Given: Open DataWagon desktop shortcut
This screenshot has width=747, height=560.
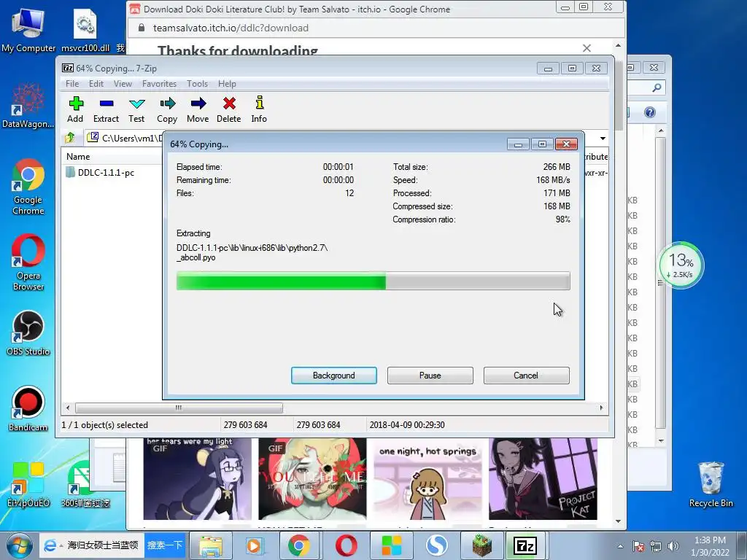Looking at the screenshot, I should [x=28, y=106].
